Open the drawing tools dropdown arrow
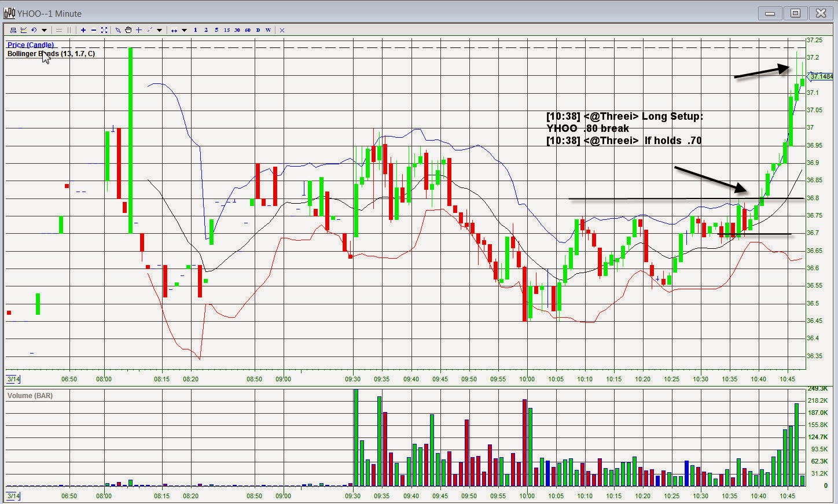The image size is (838, 504). click(x=159, y=30)
